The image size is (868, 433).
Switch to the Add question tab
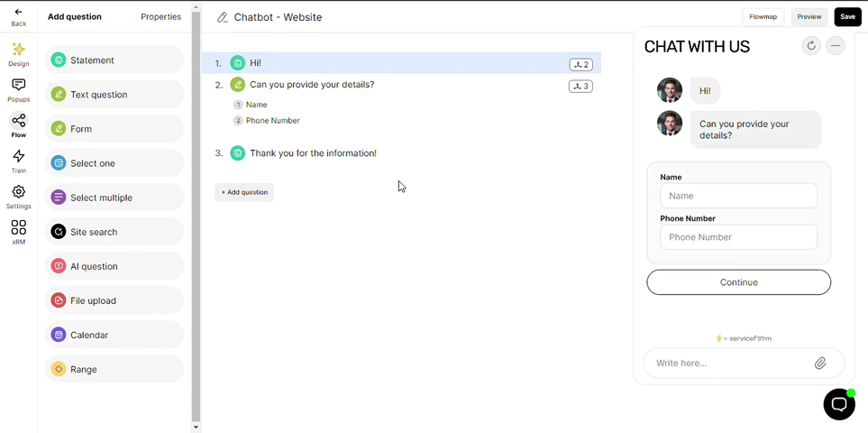click(75, 16)
